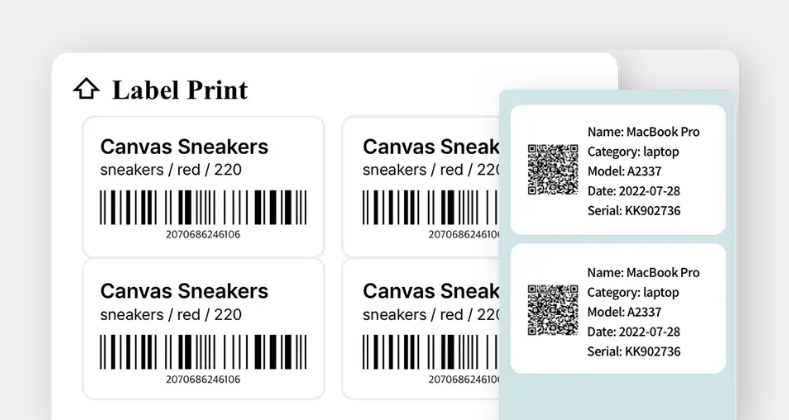Image resolution: width=789 pixels, height=420 pixels.
Task: Click the barcode on the top-right sneakers label
Action: pyautogui.click(x=430, y=208)
